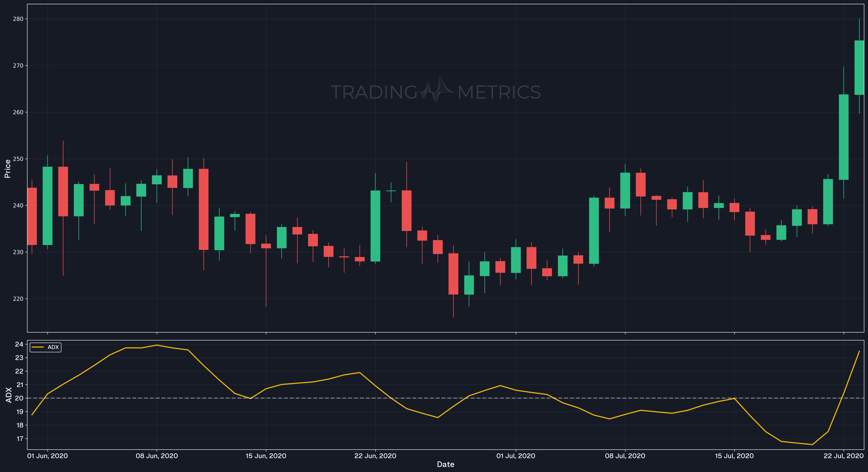Screen dimensions: 868x472
Task: Click the large green candle on 22 Jun
Action: coord(375,226)
